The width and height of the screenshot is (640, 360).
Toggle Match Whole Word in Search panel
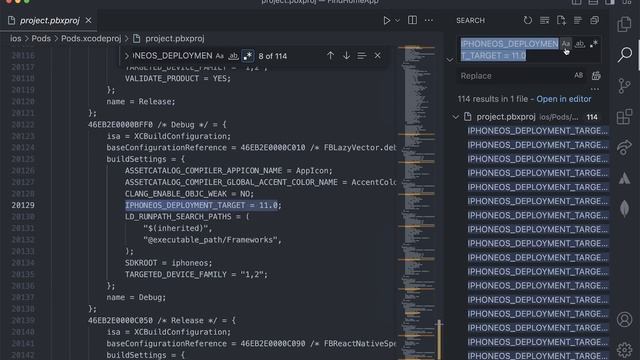click(580, 44)
